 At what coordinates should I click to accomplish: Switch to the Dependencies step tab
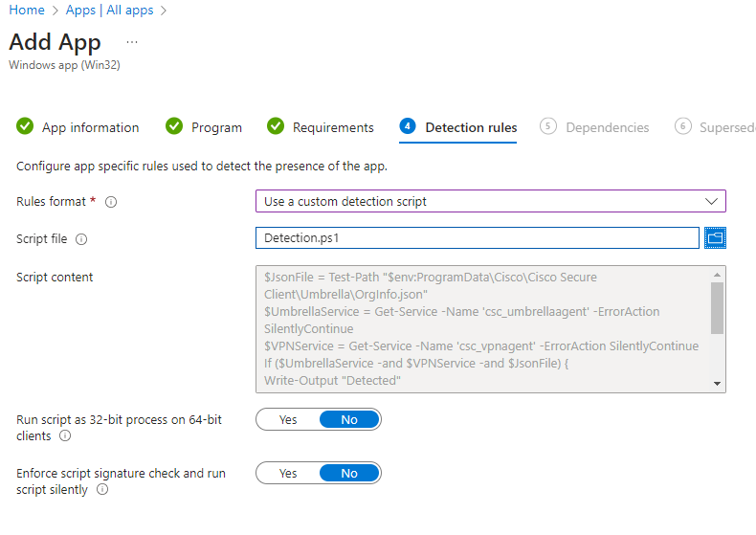607,127
